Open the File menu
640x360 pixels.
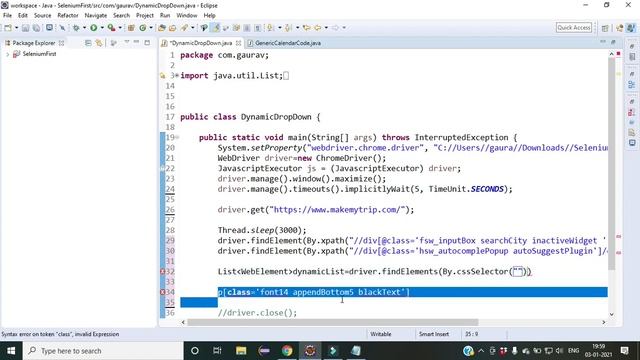[x=7, y=16]
